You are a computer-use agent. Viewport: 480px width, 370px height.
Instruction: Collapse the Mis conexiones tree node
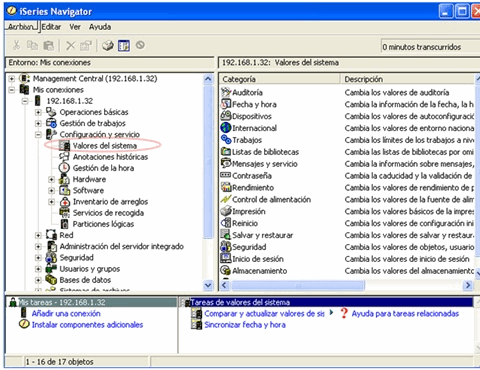[12, 90]
